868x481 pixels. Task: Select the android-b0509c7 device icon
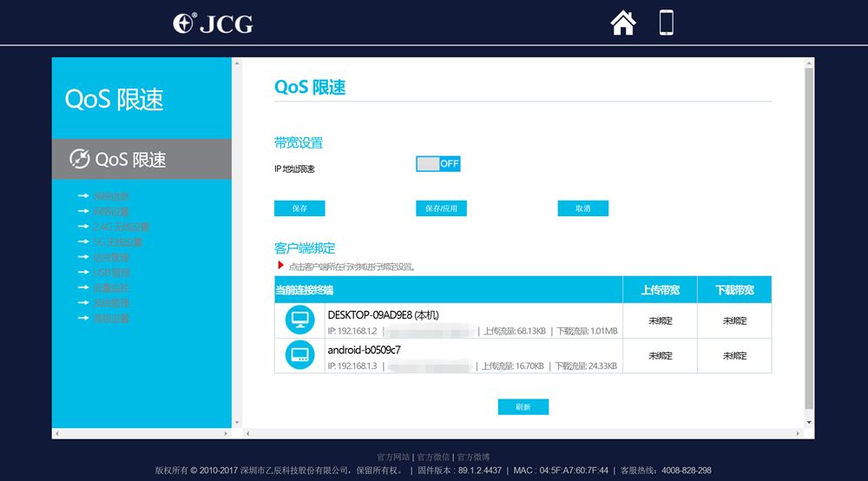300,355
